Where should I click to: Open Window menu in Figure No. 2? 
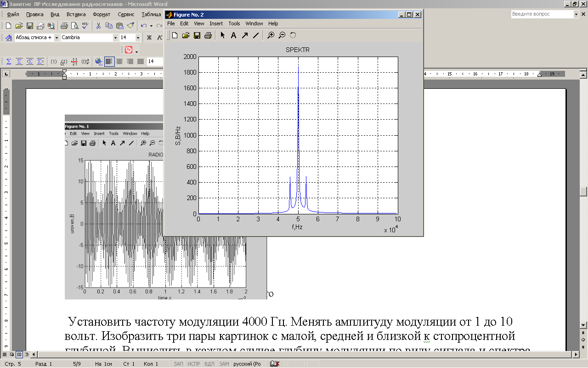coord(254,23)
